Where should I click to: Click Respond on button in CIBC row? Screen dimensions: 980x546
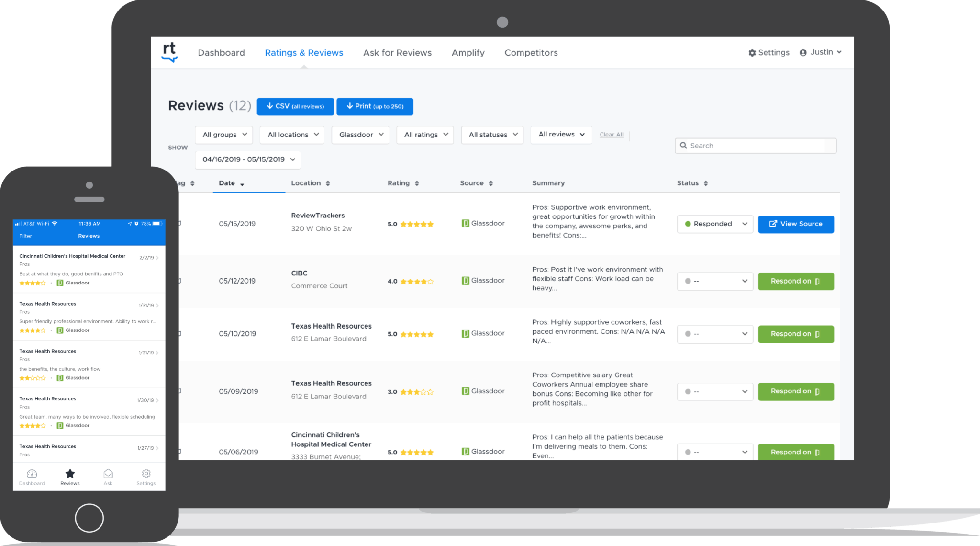796,282
